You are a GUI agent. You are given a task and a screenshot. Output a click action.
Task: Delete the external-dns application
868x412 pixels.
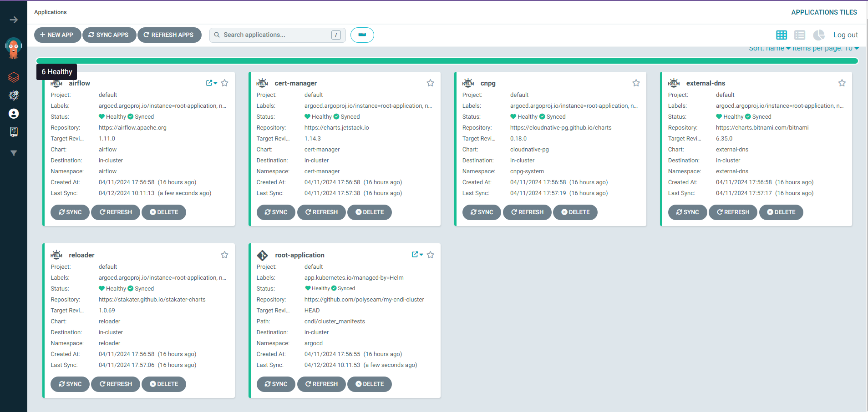pyautogui.click(x=781, y=212)
